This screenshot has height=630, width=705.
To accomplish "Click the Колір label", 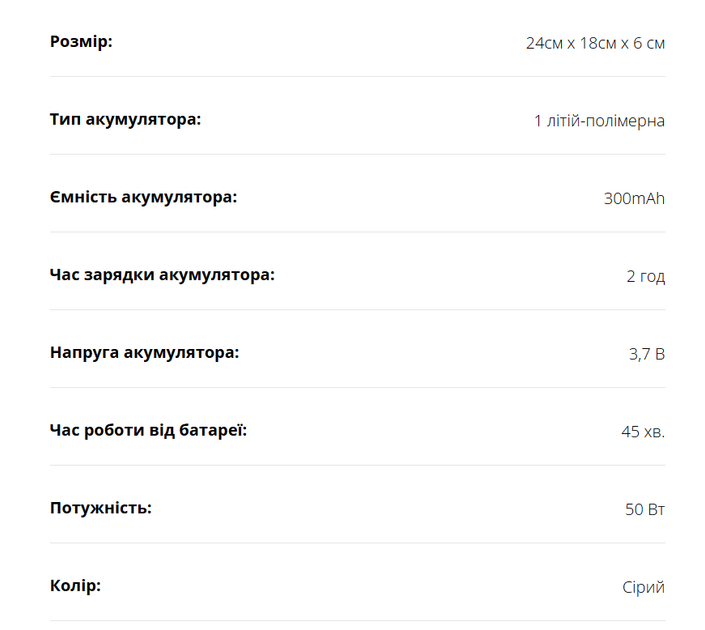I will click(76, 586).
